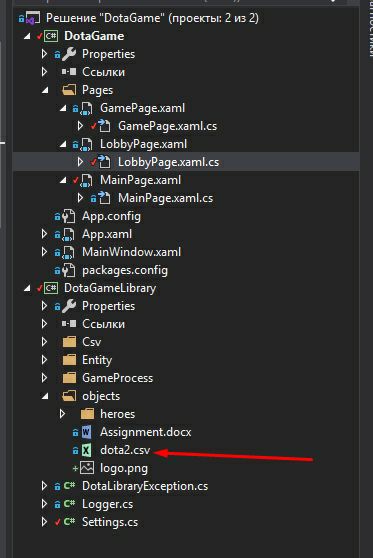Click the C# project icon of DotaGameLibrary
The width and height of the screenshot is (373, 558).
[51, 288]
